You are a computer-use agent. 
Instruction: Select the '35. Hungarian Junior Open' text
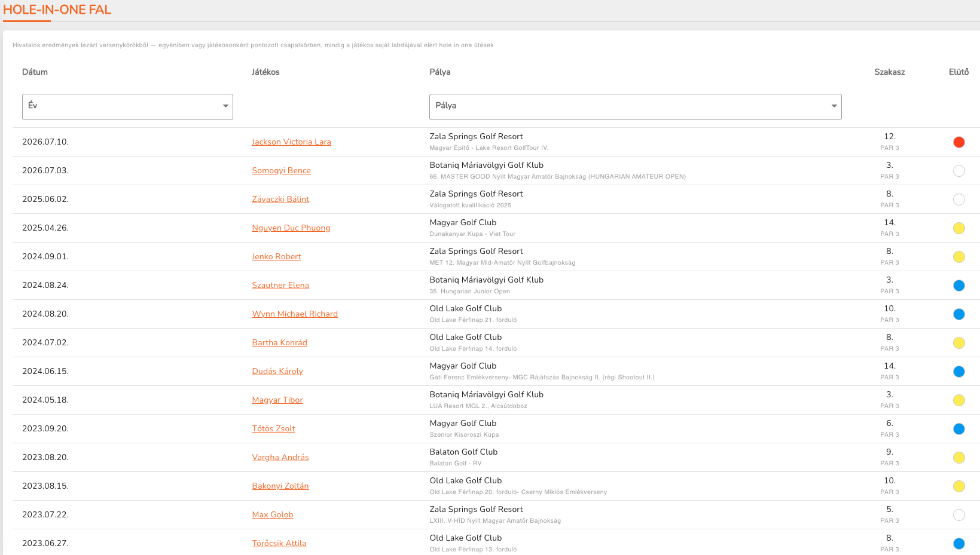coord(469,291)
